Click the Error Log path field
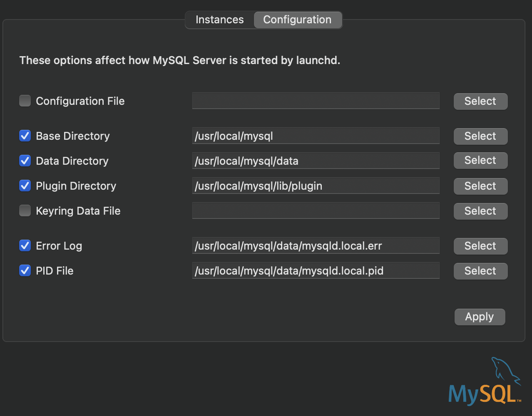Screen dimensions: 532x416 tap(316, 245)
